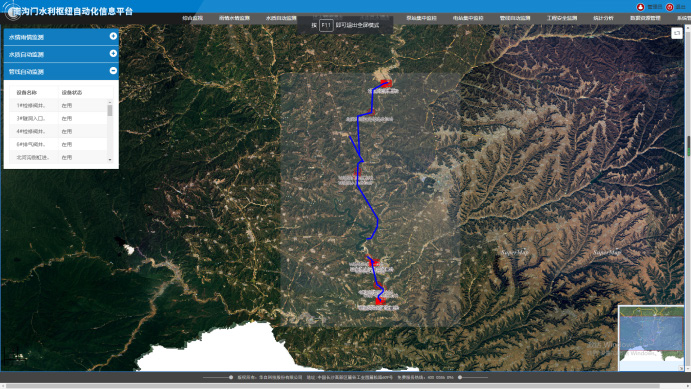The height and width of the screenshot is (389, 691).
Task: Select the 1#检修阀井 device row
Action: point(58,106)
